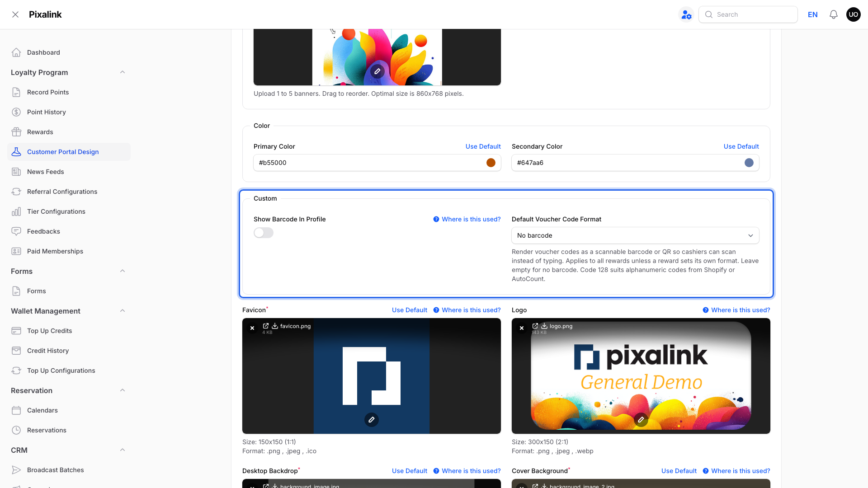Click Use Default for Cover Background

[x=679, y=471]
